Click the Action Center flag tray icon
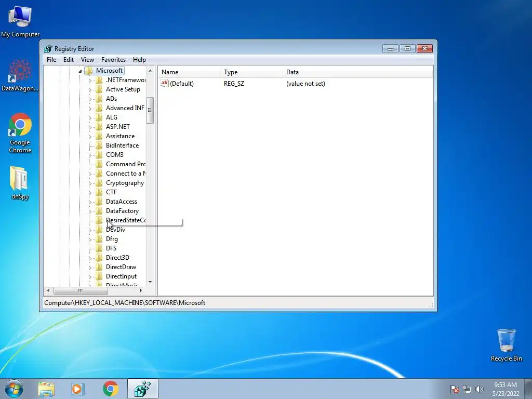532x399 pixels. point(455,389)
